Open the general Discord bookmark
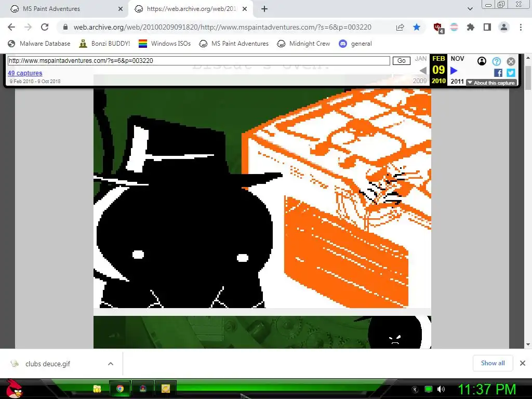 355,44
